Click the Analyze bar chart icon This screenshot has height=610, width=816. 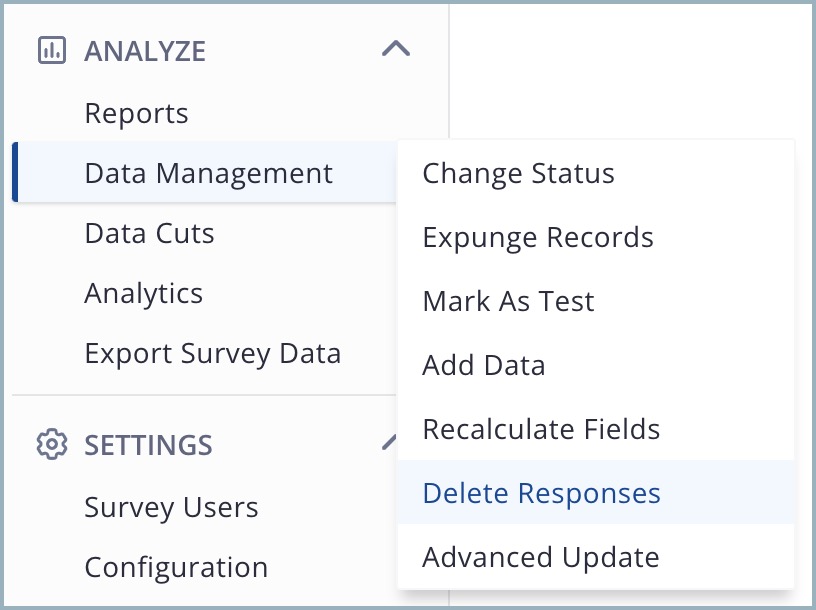coord(51,50)
